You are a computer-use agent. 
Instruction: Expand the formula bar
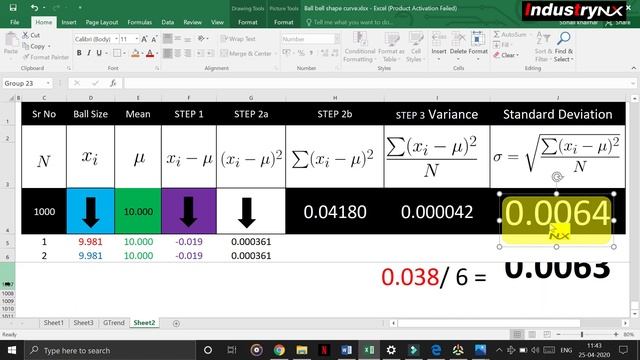[x=633, y=83]
